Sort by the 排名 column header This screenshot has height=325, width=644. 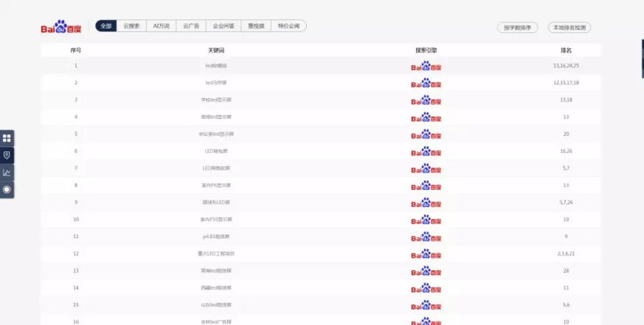[x=566, y=50]
